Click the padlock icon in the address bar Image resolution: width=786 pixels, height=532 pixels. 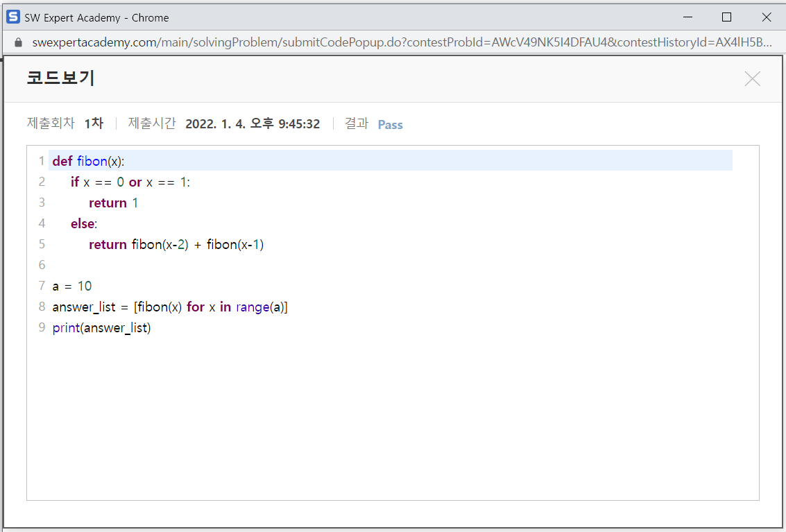point(19,42)
